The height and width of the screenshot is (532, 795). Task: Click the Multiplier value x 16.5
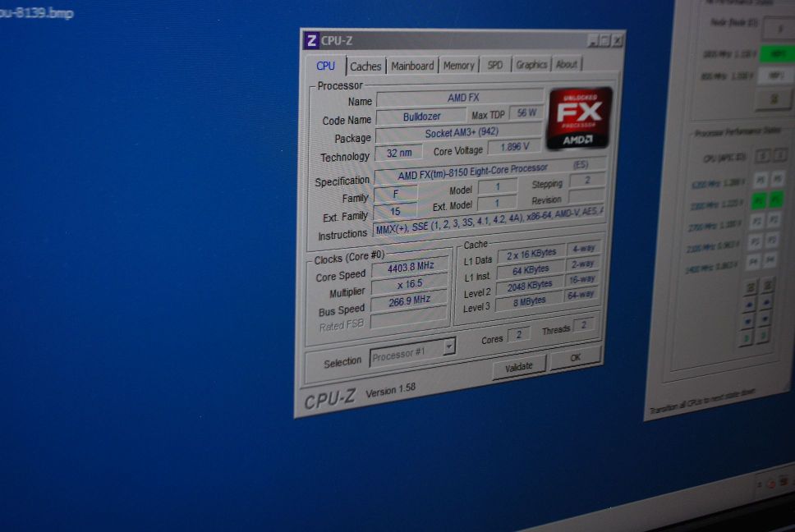point(409,284)
